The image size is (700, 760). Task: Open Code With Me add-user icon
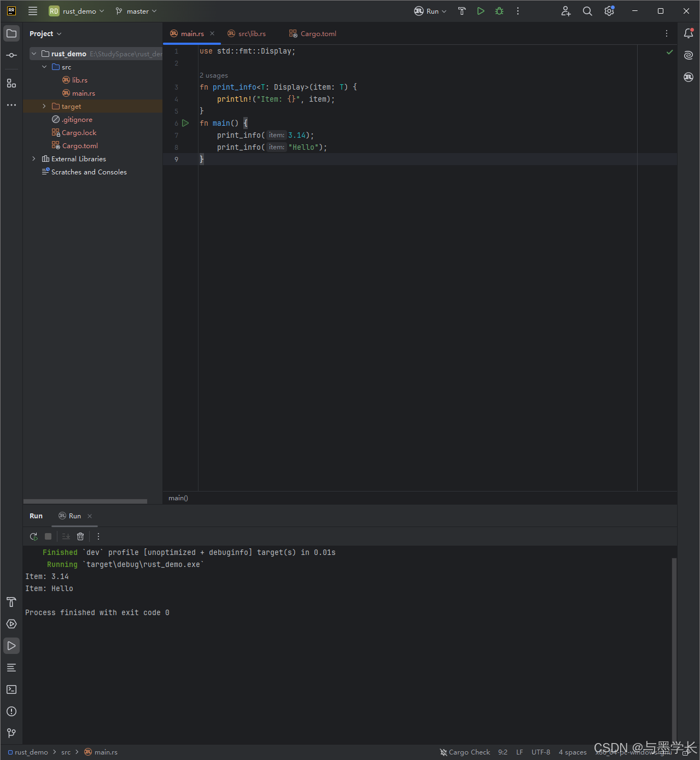point(566,11)
